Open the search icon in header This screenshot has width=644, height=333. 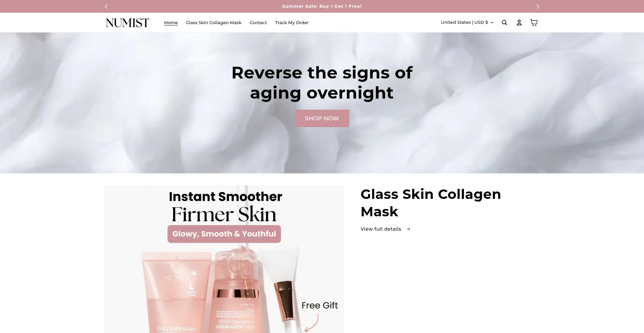(x=504, y=22)
